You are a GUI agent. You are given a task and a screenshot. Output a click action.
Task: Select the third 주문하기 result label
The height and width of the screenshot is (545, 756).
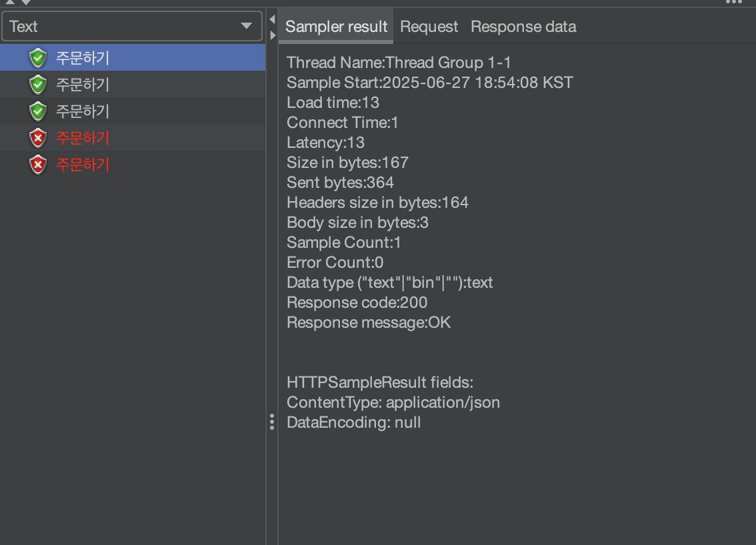pyautogui.click(x=83, y=111)
